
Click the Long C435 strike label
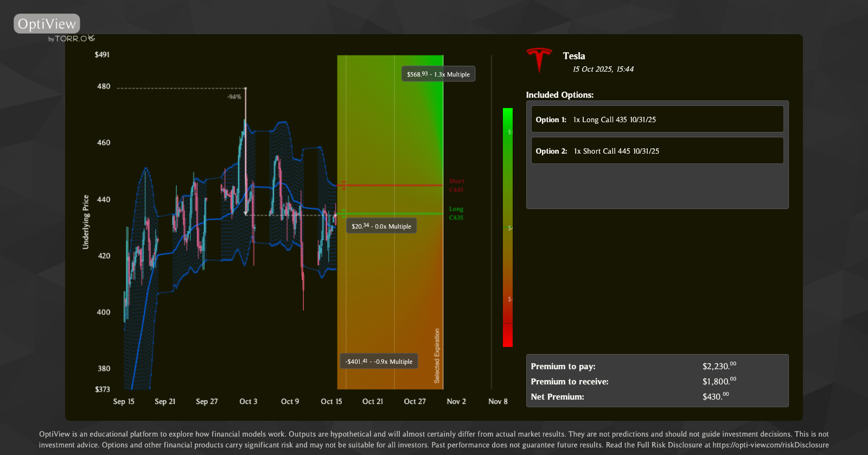[456, 213]
